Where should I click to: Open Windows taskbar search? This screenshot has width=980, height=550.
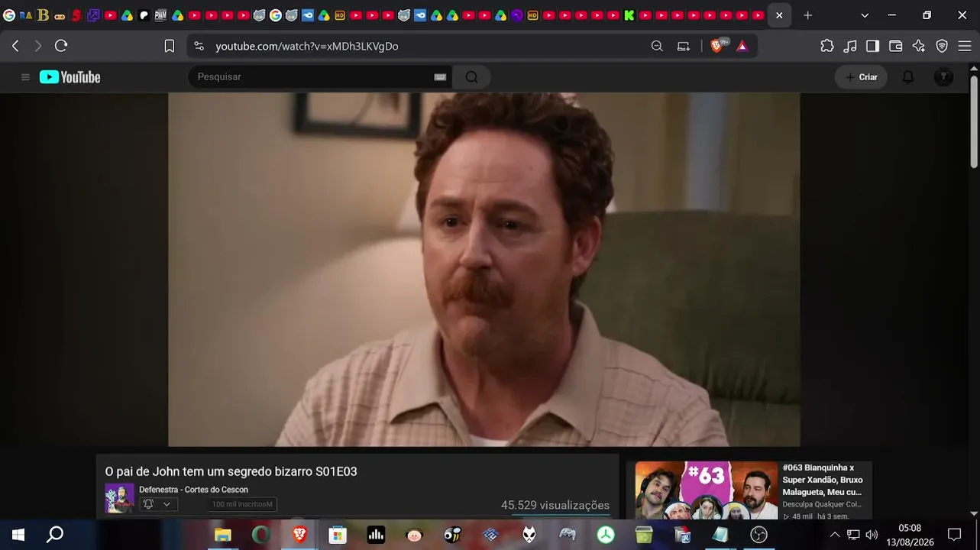[x=55, y=535]
